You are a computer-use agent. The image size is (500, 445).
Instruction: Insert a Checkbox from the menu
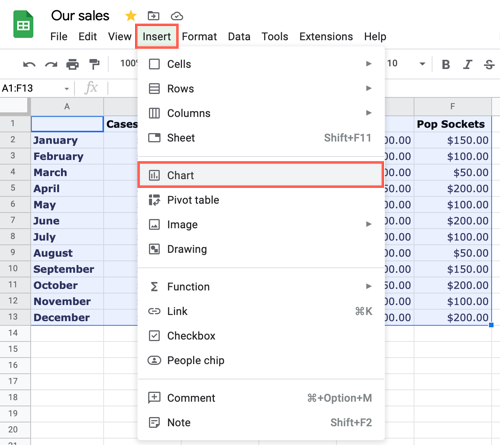(261, 336)
